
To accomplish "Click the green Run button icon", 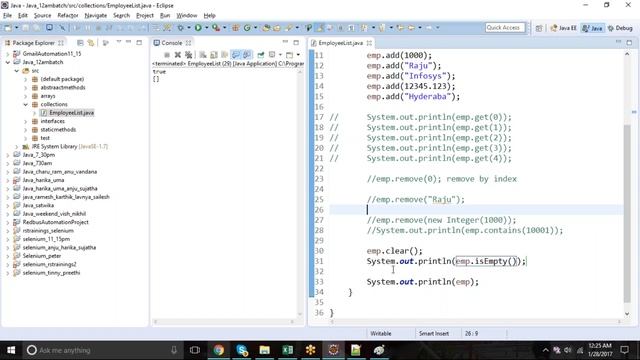I will coord(198,28).
